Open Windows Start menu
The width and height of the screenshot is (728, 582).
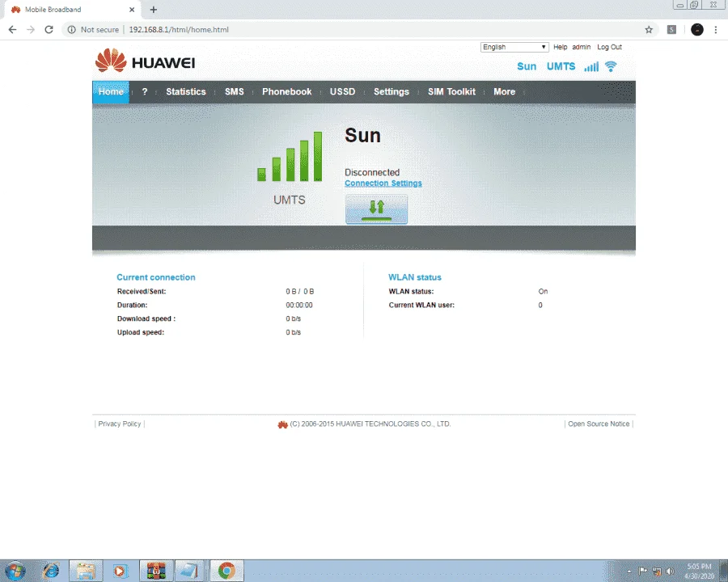[x=15, y=571]
